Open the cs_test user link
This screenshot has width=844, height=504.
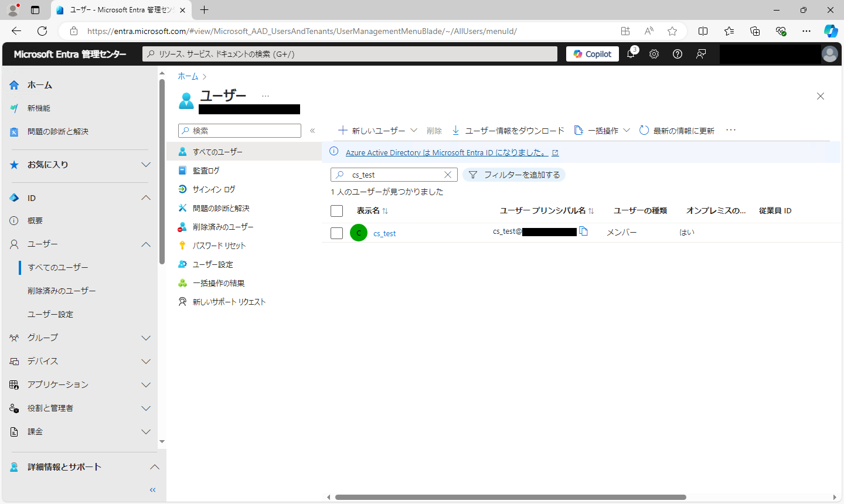pos(384,233)
